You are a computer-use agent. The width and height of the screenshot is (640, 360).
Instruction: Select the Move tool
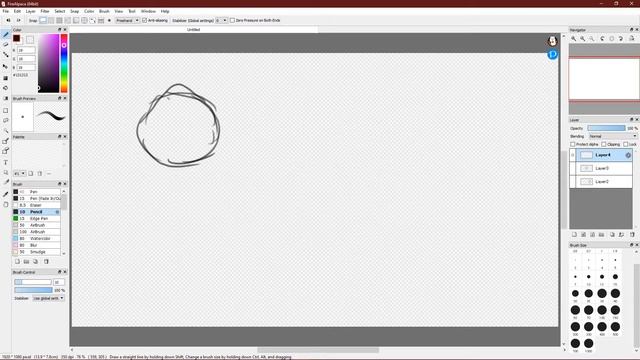coord(6,66)
